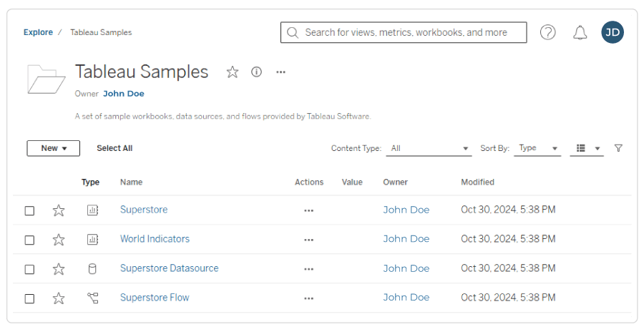The width and height of the screenshot is (644, 332).
Task: Open the filter funnel icon
Action: (x=618, y=148)
